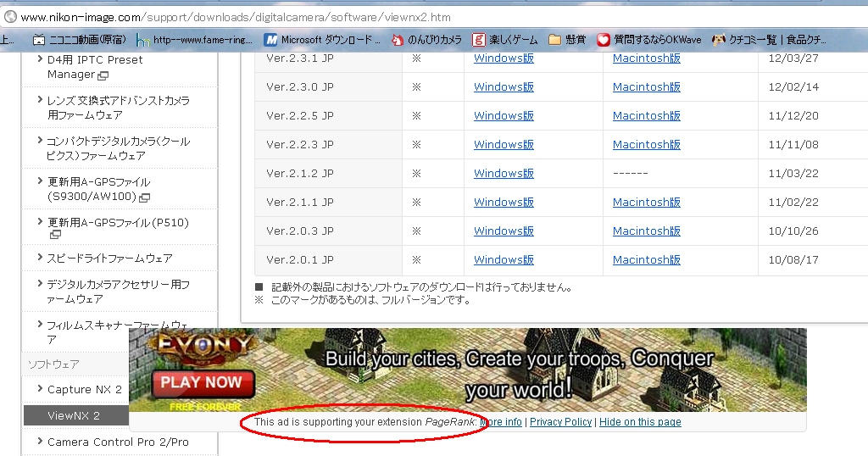Open the Microsoft ダウンロード bookmark
868x456 pixels.
pyautogui.click(x=322, y=40)
